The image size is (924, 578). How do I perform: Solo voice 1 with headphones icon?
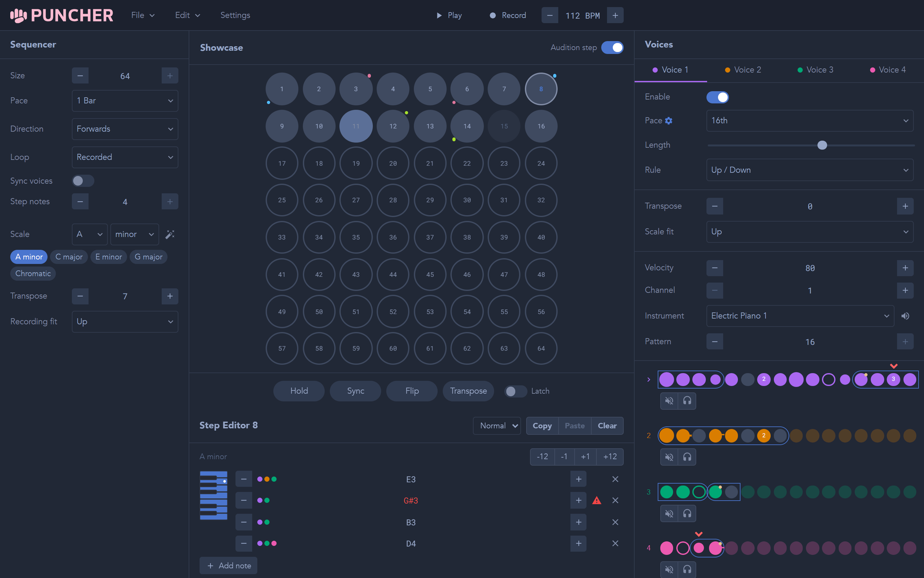click(x=687, y=401)
